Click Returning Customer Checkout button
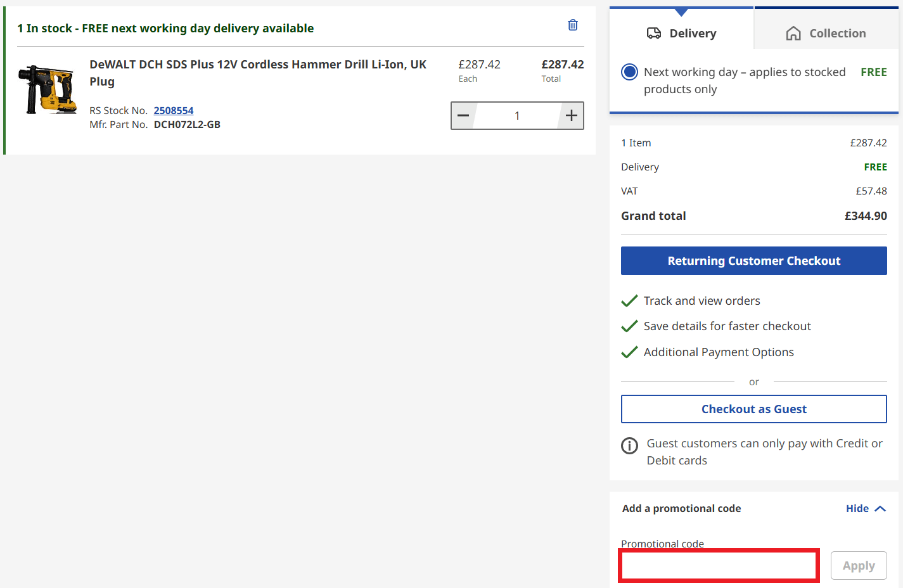This screenshot has width=903, height=588. click(x=754, y=260)
